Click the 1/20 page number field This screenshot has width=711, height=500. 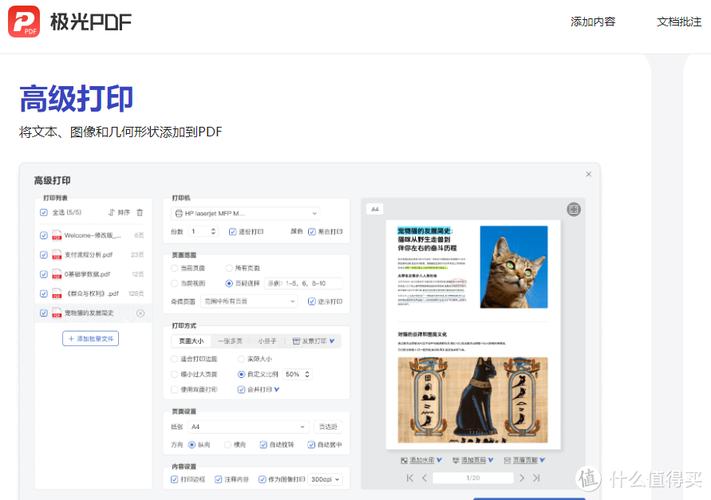coord(473,478)
